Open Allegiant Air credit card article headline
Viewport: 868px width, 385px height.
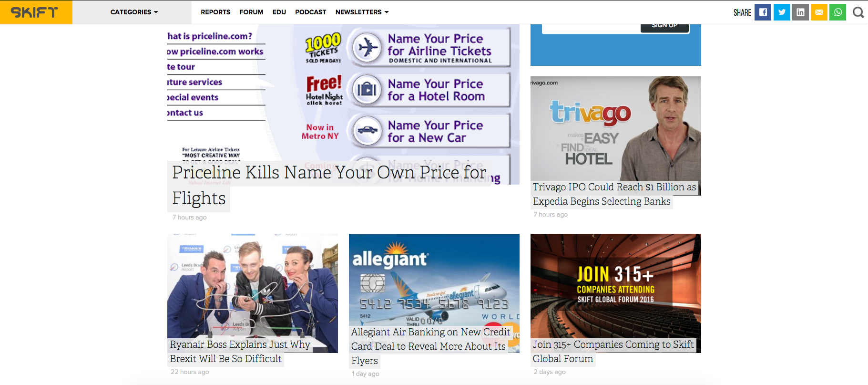[x=431, y=346]
